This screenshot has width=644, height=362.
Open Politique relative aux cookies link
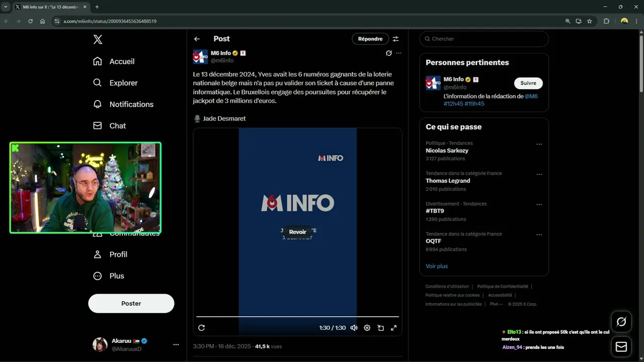pos(452,295)
